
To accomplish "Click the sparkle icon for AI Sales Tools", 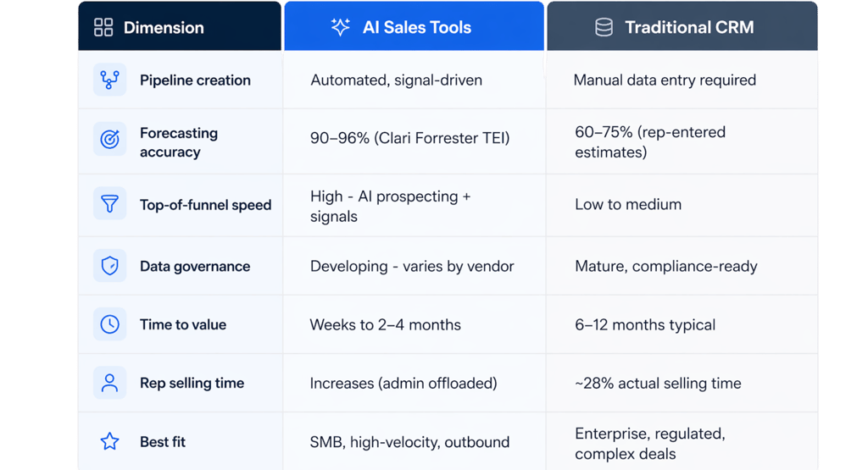I will (x=340, y=27).
